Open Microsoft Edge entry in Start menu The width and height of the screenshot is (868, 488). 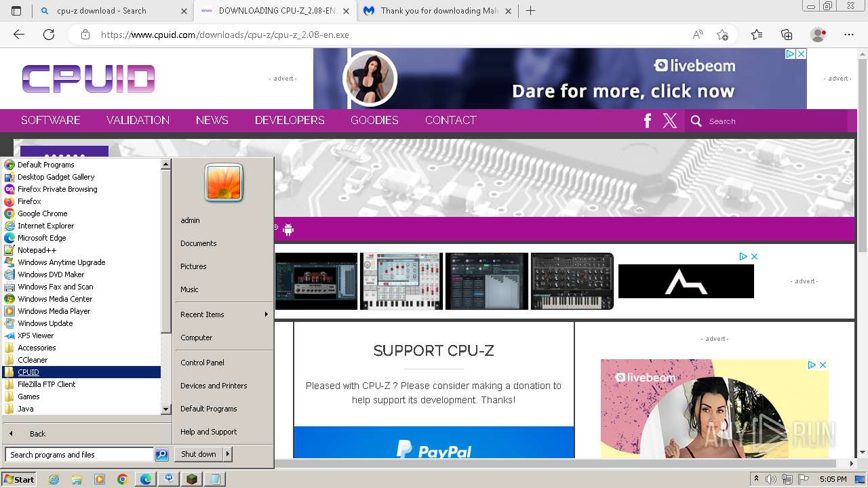pos(41,238)
